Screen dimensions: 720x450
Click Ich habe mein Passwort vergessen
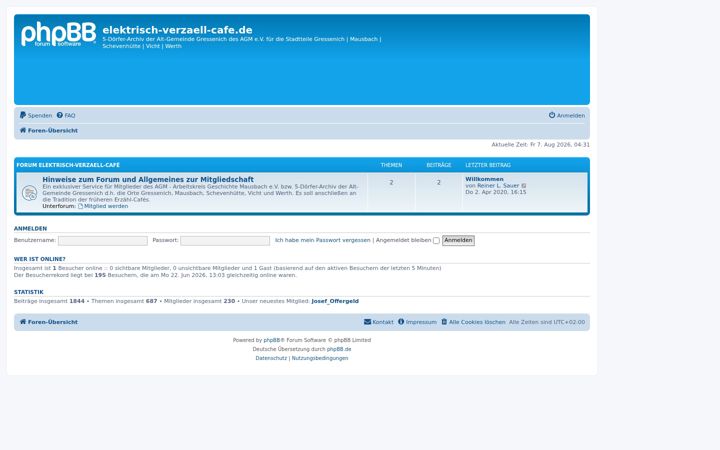click(x=322, y=240)
